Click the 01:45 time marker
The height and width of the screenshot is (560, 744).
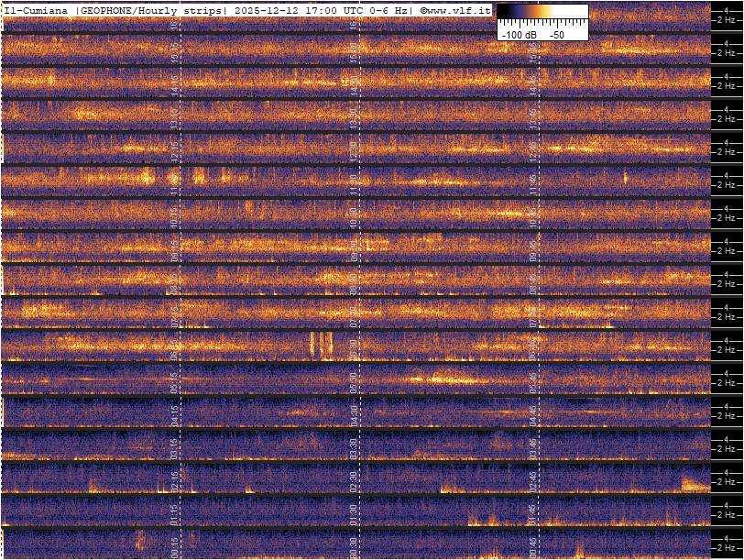[533, 510]
